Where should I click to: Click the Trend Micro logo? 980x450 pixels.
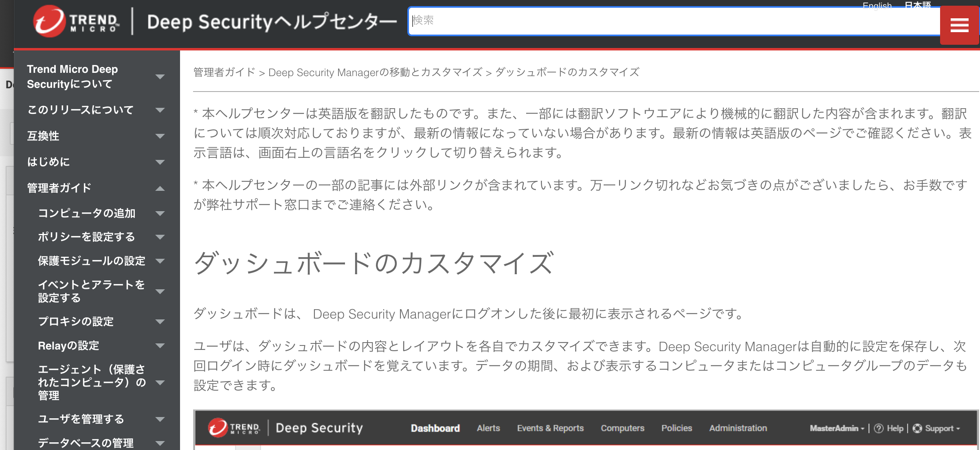click(x=76, y=22)
